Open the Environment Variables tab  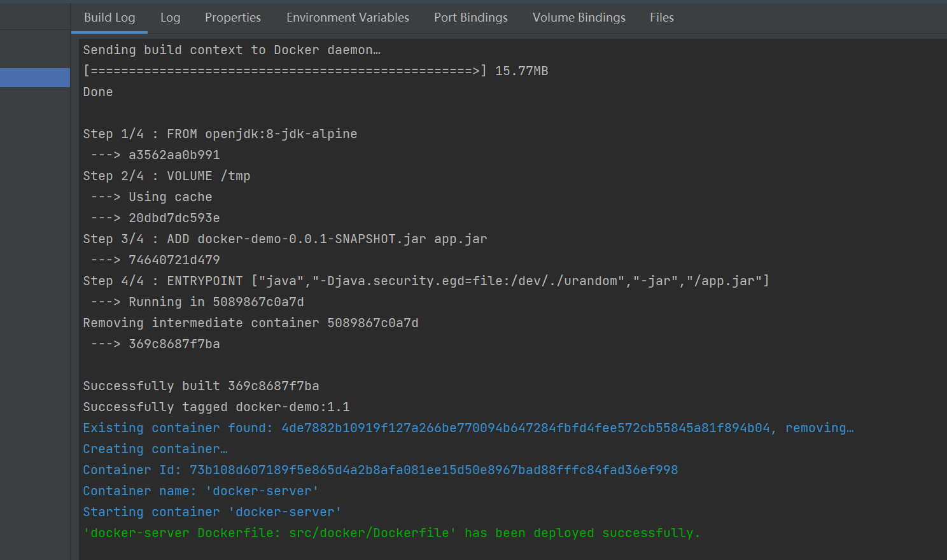[347, 18]
